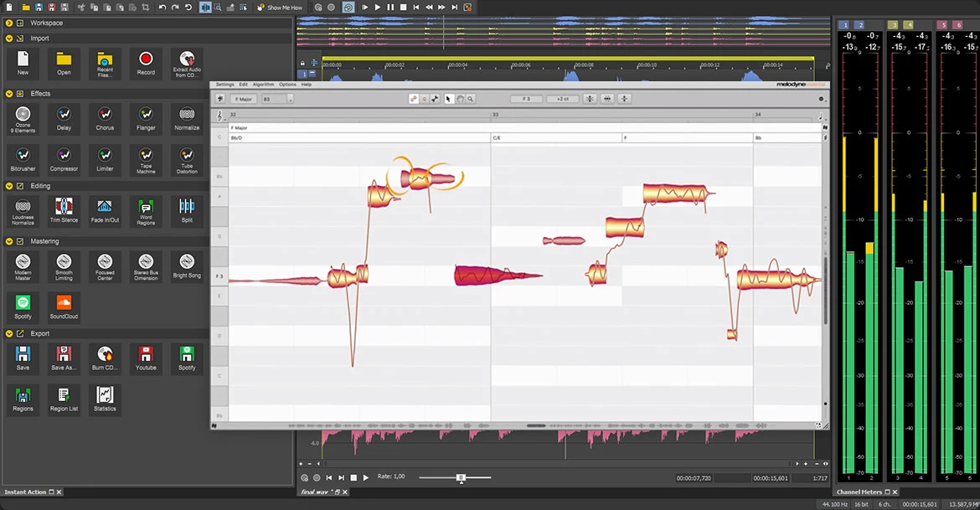The width and height of the screenshot is (980, 510).
Task: Click Melodyne's horizontal scrollbar
Action: (536, 425)
